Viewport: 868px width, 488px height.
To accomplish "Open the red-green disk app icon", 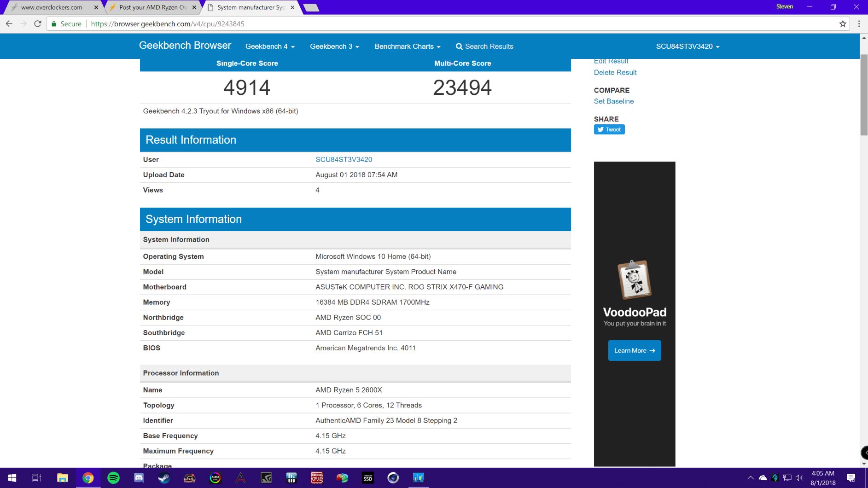I will pos(342,478).
